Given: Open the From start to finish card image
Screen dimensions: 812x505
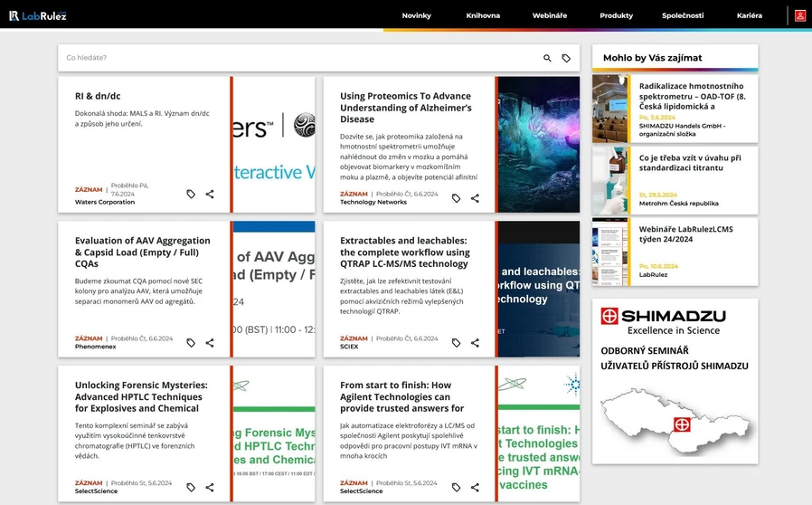Looking at the screenshot, I should coord(539,434).
